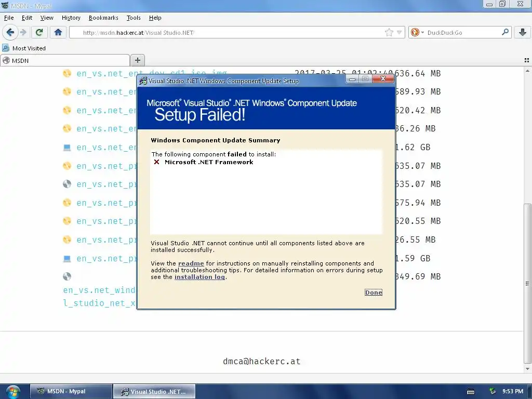Reload the page with the refresh icon
The width and height of the screenshot is (532, 399).
pos(39,32)
